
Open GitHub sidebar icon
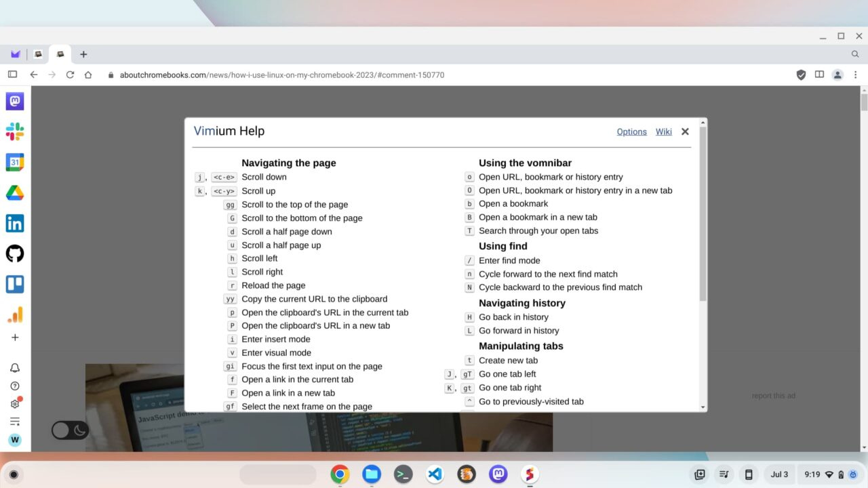pos(15,253)
